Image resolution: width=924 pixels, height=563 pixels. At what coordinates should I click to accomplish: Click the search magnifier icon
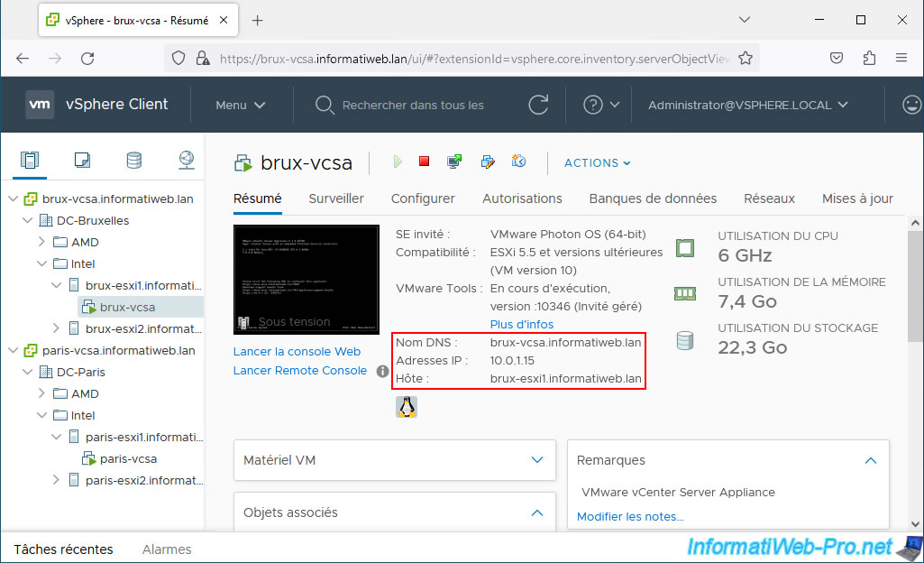tap(325, 105)
